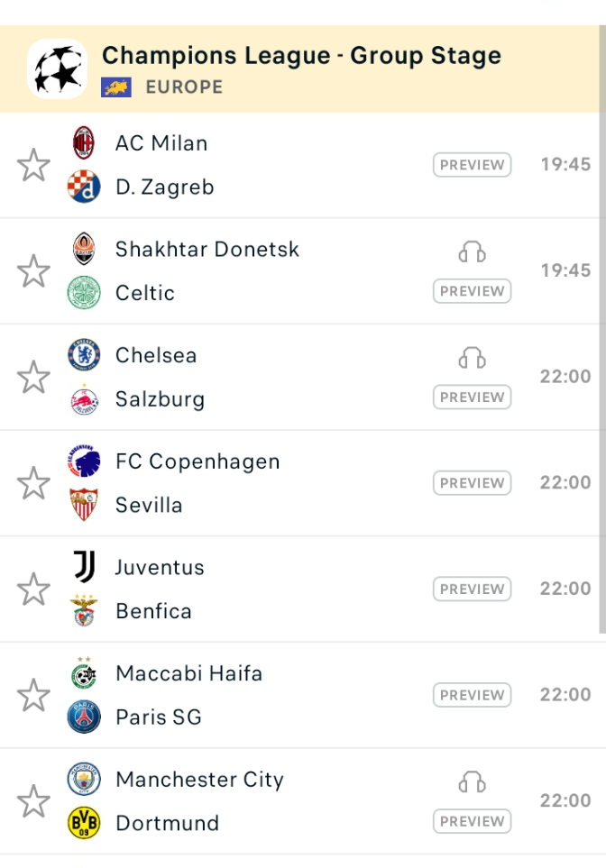Click the vertical scrollbar on the right edge
The height and width of the screenshot is (868, 606).
602,329
